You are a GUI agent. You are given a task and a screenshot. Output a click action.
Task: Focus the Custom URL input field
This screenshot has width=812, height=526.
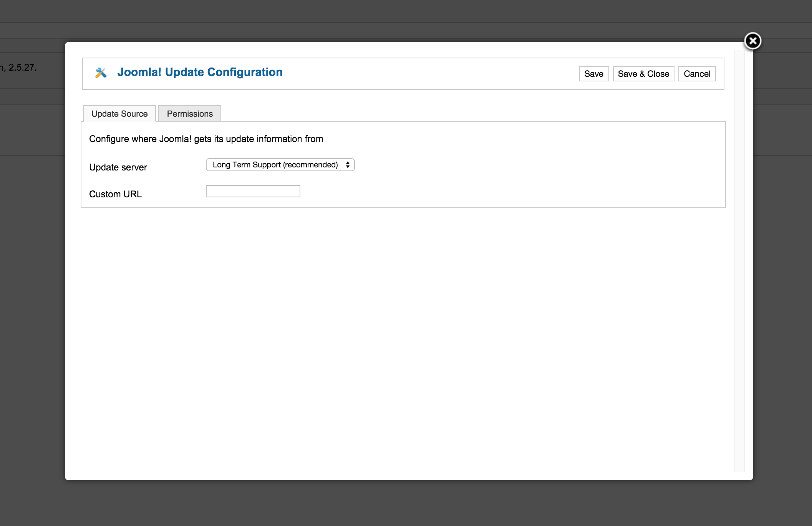(253, 191)
